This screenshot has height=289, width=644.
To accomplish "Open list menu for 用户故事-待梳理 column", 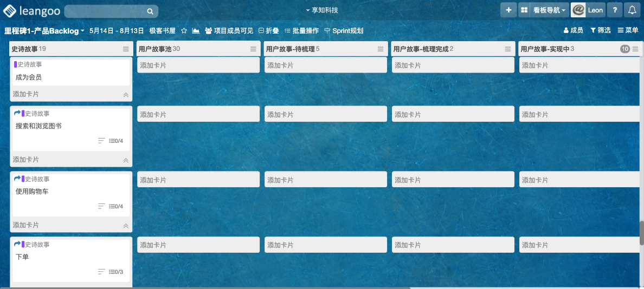I will (381, 49).
